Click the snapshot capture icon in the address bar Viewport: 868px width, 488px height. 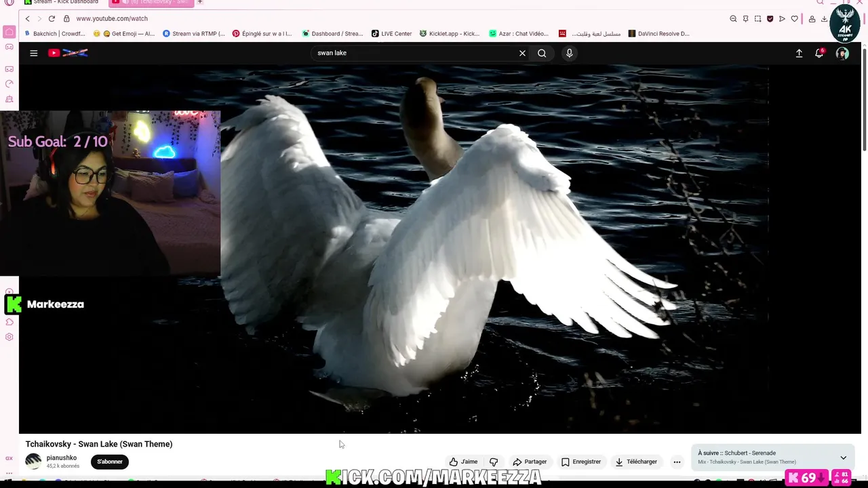(x=757, y=19)
